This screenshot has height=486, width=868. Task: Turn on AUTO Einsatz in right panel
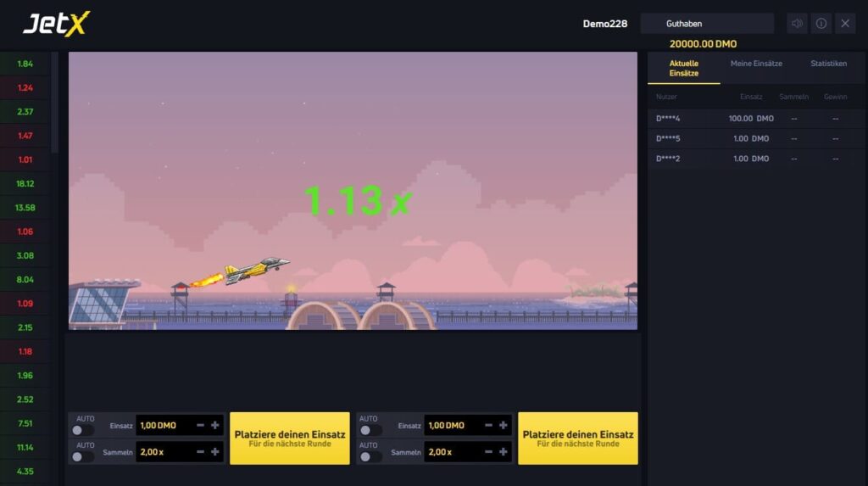pyautogui.click(x=371, y=430)
